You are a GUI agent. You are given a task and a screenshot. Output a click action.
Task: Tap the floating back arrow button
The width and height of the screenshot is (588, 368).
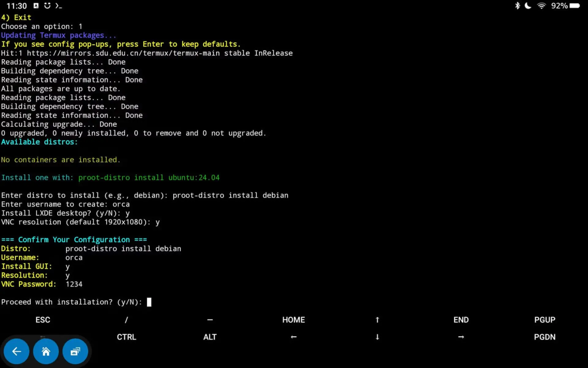tap(17, 351)
